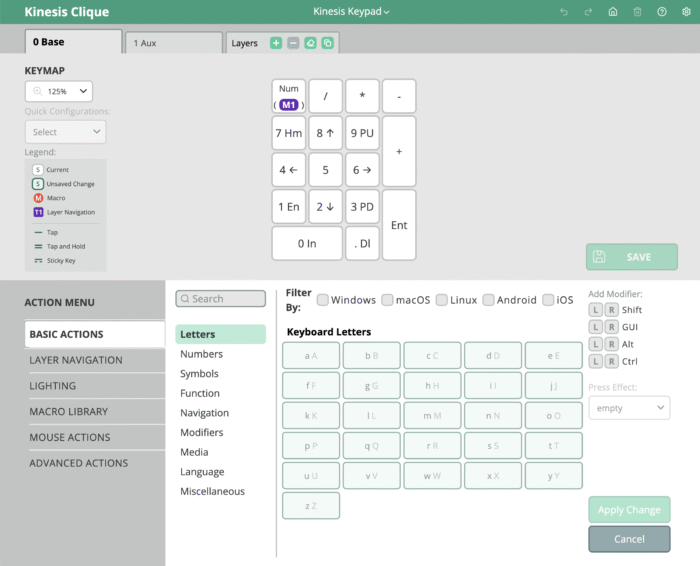Enable the Android filter checkbox

point(488,300)
